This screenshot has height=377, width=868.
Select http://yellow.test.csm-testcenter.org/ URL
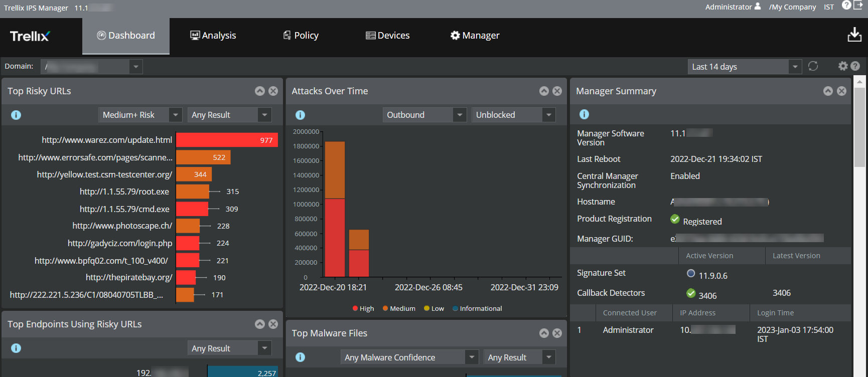tap(104, 174)
